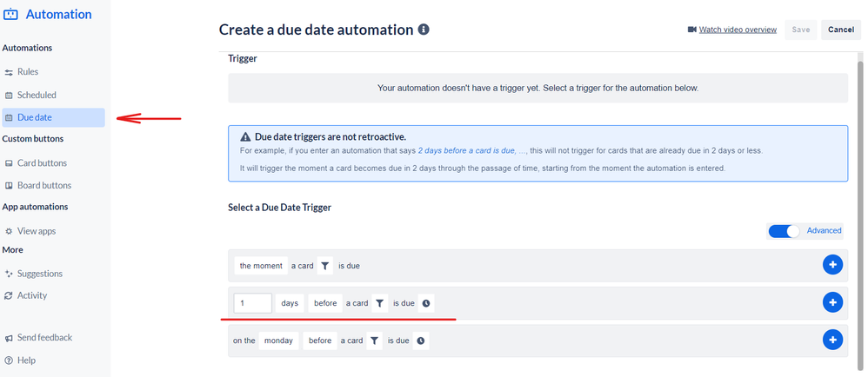
Task: Click the filter icon in 'on the monday' trigger row
Action: coord(374,341)
